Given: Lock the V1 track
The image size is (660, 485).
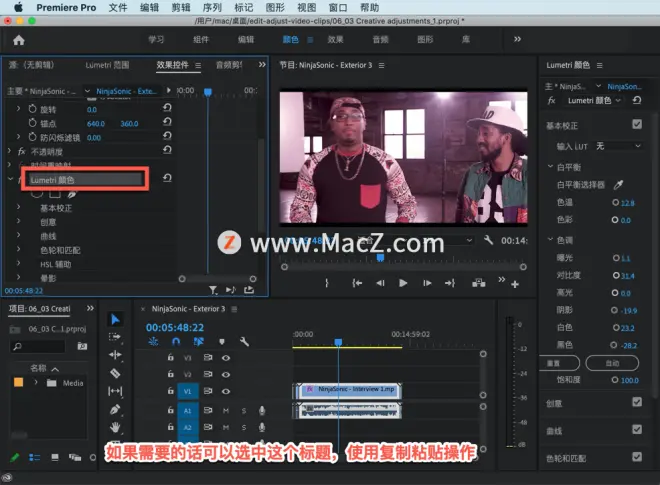Looking at the screenshot, I should 170,391.
